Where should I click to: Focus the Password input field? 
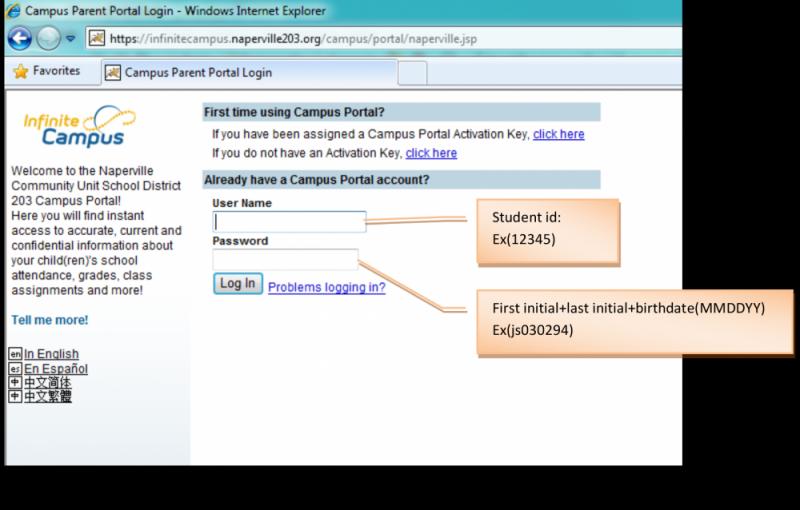tap(285, 259)
